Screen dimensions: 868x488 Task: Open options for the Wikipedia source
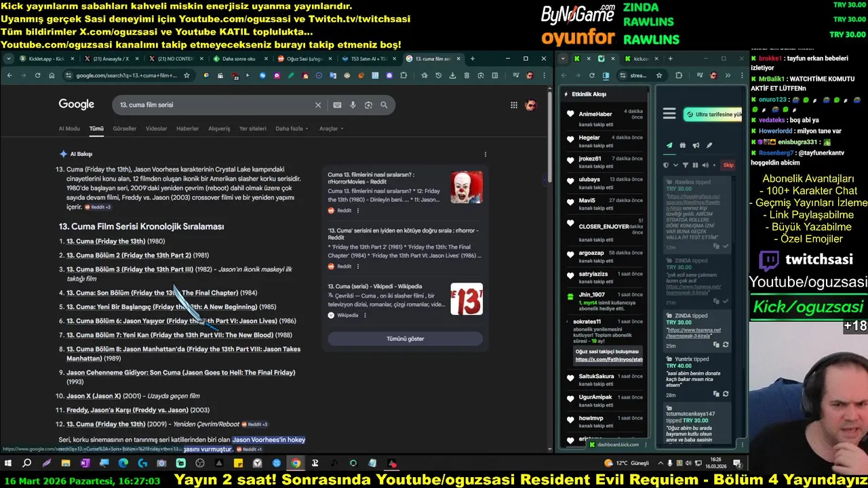point(365,315)
